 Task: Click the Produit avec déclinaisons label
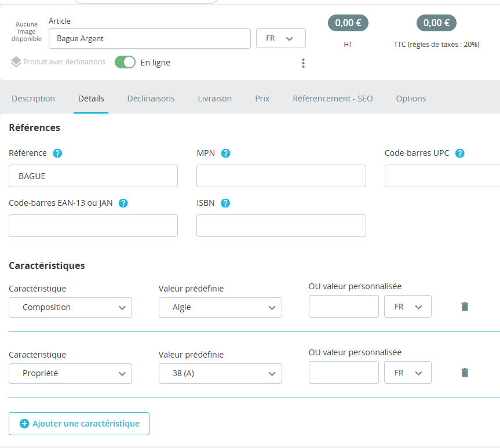pos(64,62)
